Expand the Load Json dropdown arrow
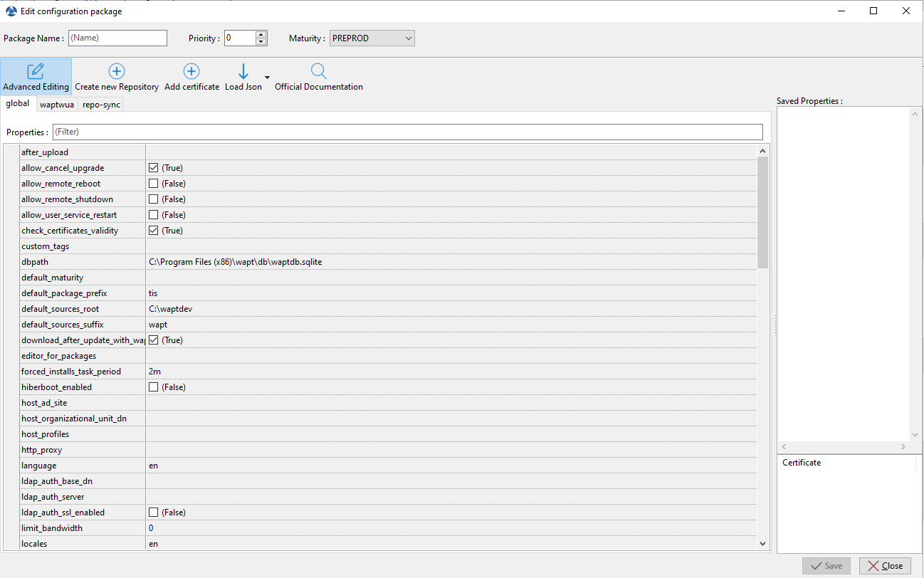Screen dimensions: 924x578 267,77
